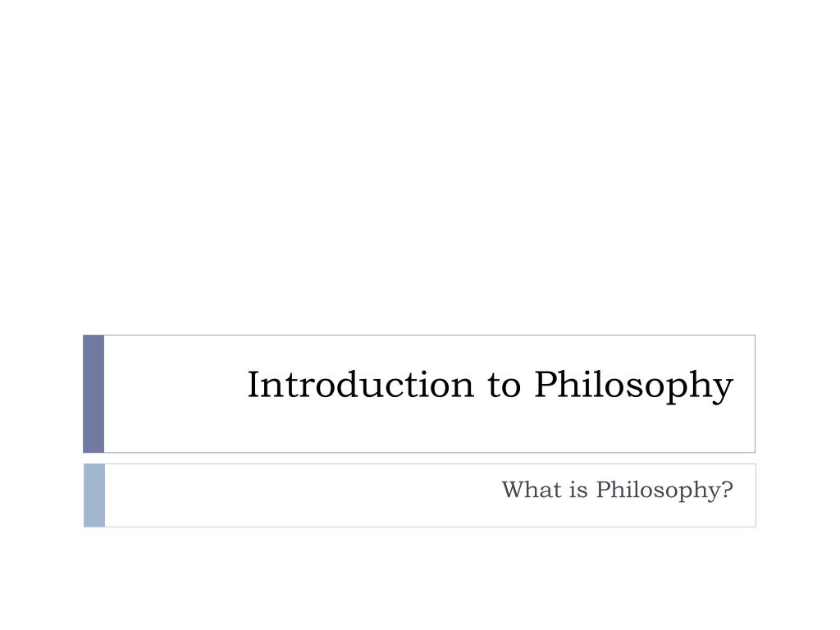Image resolution: width=840 pixels, height=630 pixels.
Task: Select the subtitle 'What is Philosophy?'
Action: [617, 491]
